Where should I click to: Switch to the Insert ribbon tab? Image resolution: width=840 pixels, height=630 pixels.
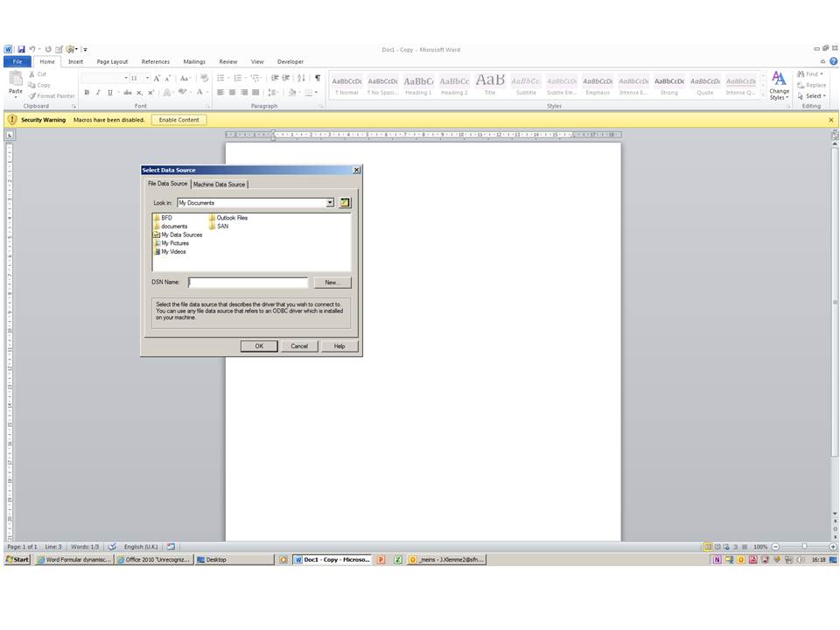(75, 61)
